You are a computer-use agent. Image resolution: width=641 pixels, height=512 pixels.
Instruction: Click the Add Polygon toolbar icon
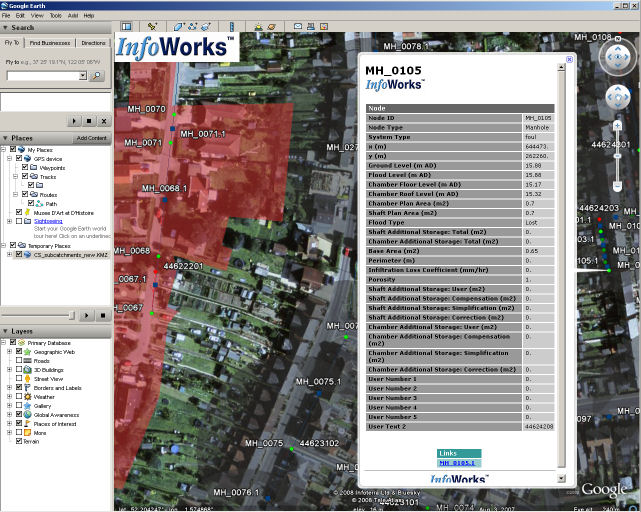pyautogui.click(x=179, y=27)
